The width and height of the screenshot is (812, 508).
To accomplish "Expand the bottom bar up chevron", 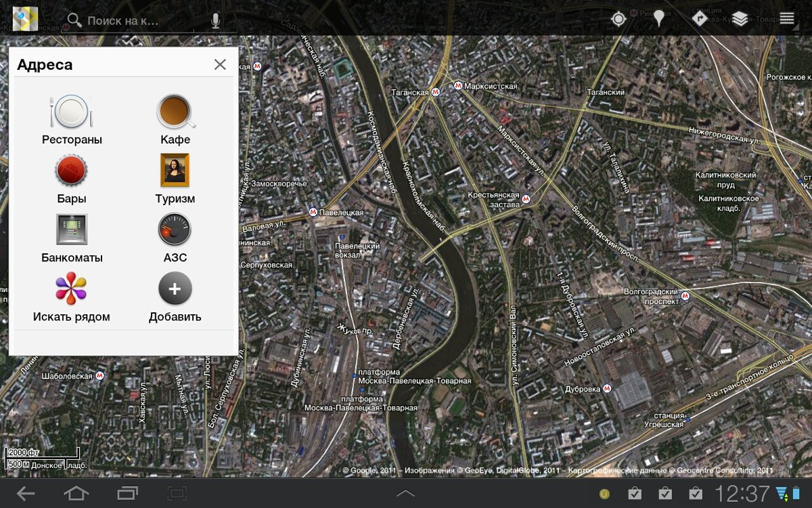I will pos(405,493).
